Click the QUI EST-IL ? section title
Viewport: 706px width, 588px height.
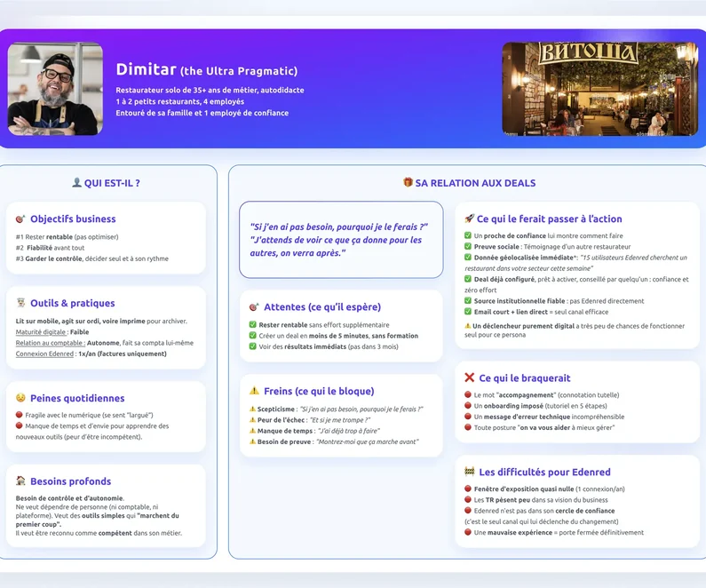pyautogui.click(x=112, y=183)
